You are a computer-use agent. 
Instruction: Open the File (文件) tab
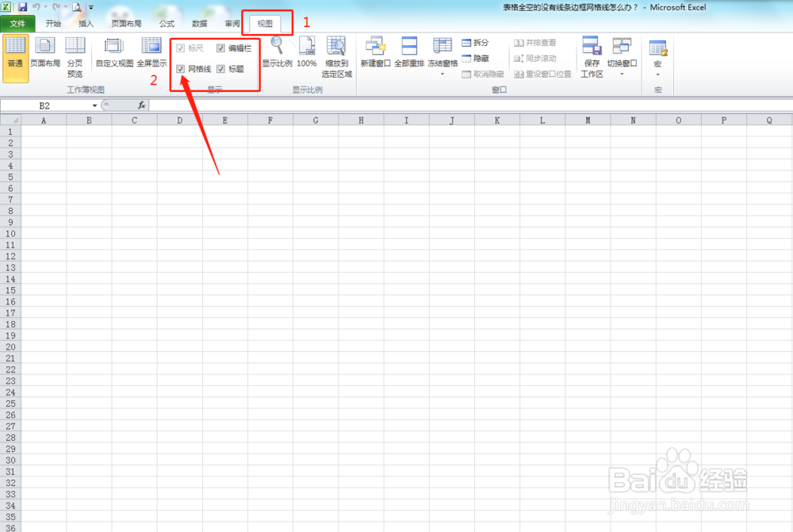tap(17, 23)
